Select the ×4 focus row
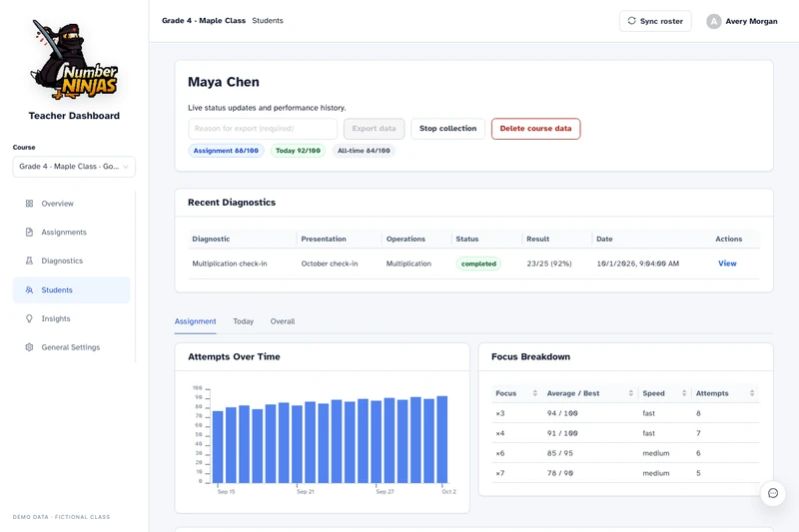 (626, 433)
